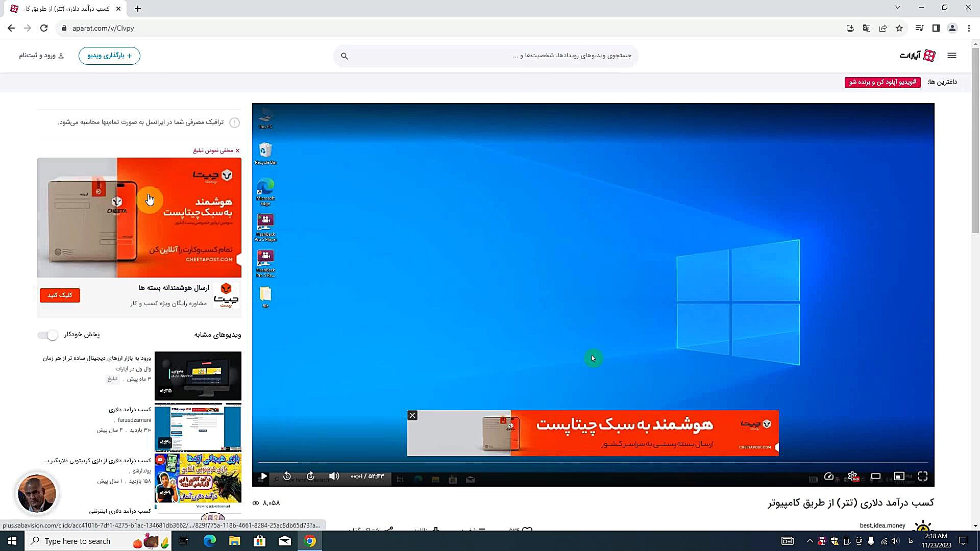Image resolution: width=980 pixels, height=551 pixels.
Task: Open the floating avatar chat bubble
Action: (37, 493)
